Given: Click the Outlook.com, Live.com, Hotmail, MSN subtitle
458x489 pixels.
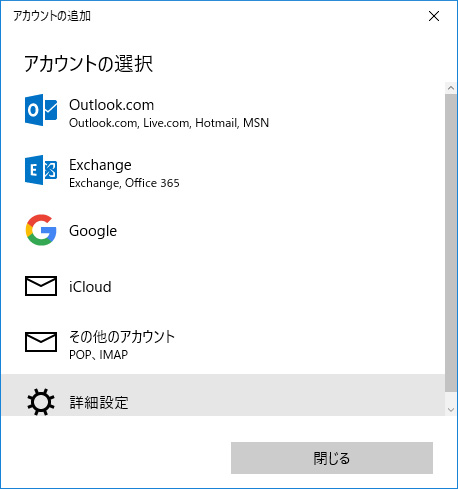Looking at the screenshot, I should 169,123.
